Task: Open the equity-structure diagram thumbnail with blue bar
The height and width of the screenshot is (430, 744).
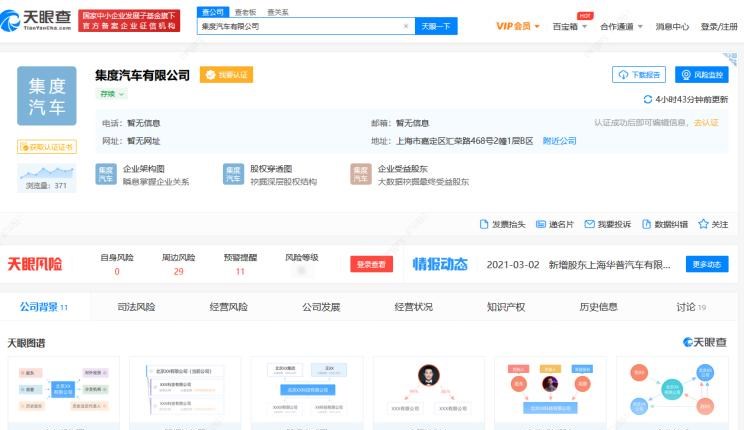Action: click(307, 390)
